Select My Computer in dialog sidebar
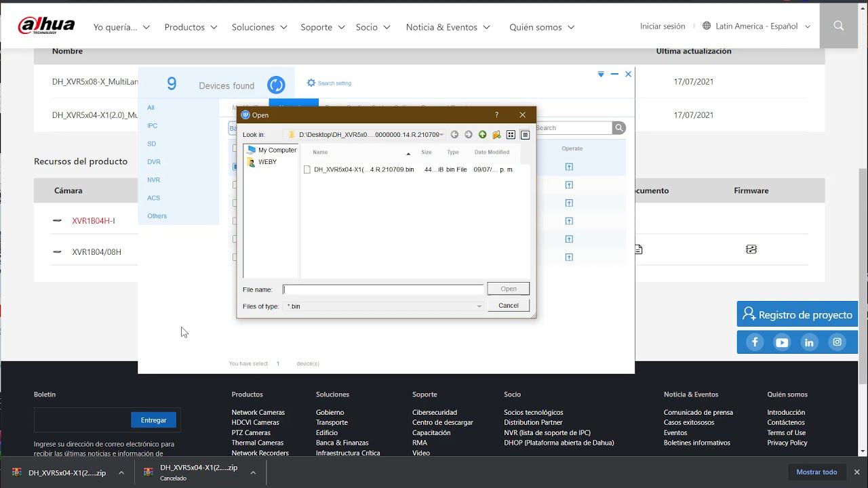 click(272, 150)
